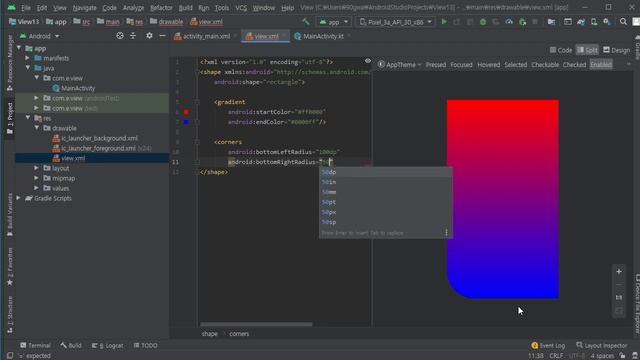Screen dimensions: 640x360
Task: Expand the mipmap folder
Action: (x=37, y=178)
